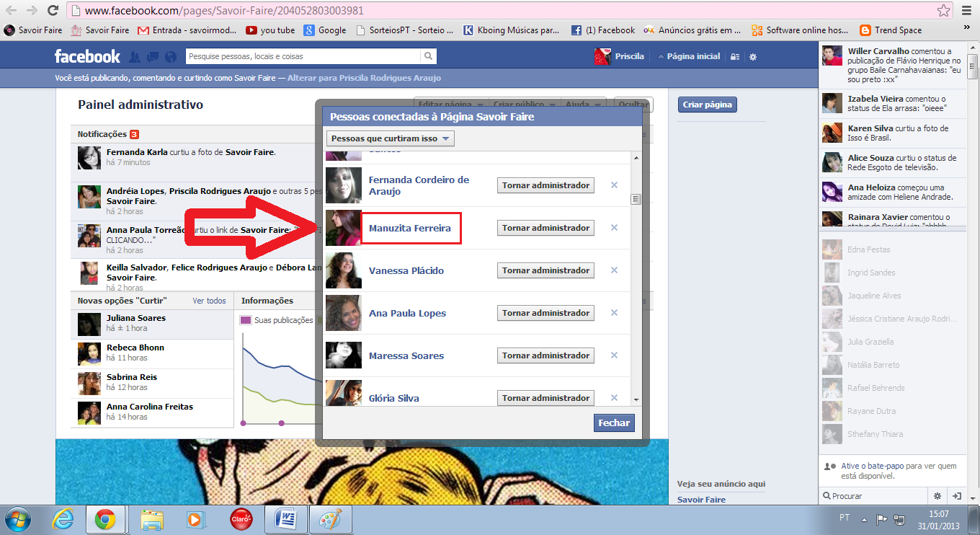The image size is (980, 535).
Task: Click Manuzita Ferreira's profile thumbnail
Action: click(344, 228)
